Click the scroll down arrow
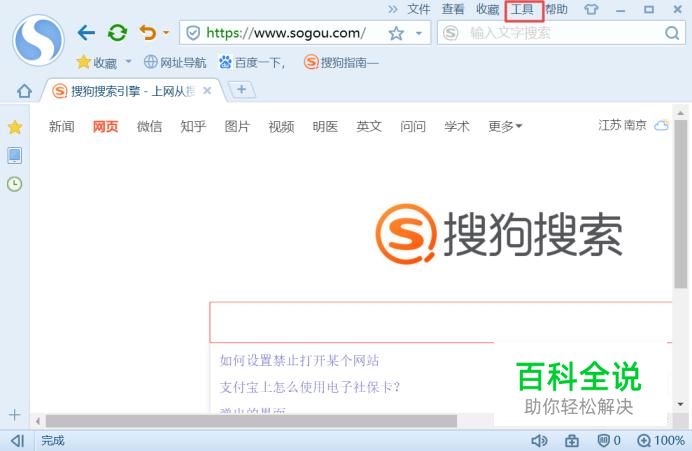692x451 pixels. tap(680, 404)
